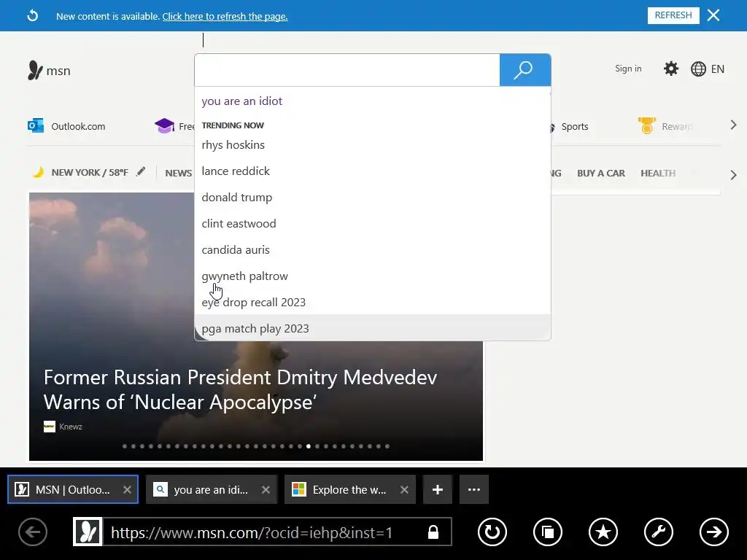
Task: Open the tabs view button
Action: [547, 532]
